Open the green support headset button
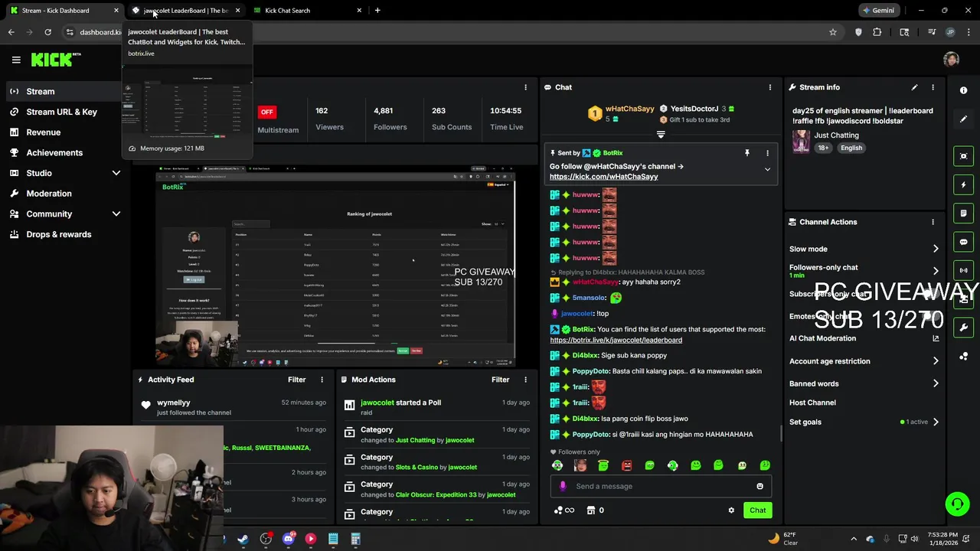The image size is (980, 551). (957, 504)
